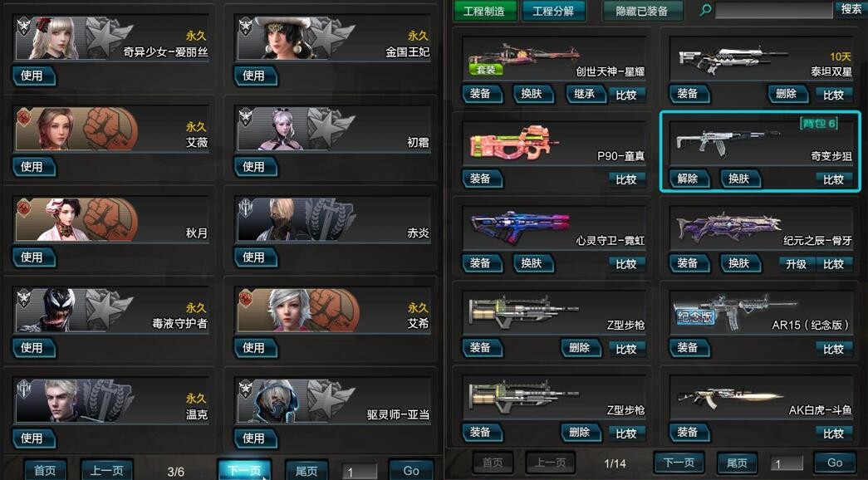Click the AK白虎-斗鱼 weapon icon
Viewport: 868px width, 480px height.
(730, 398)
